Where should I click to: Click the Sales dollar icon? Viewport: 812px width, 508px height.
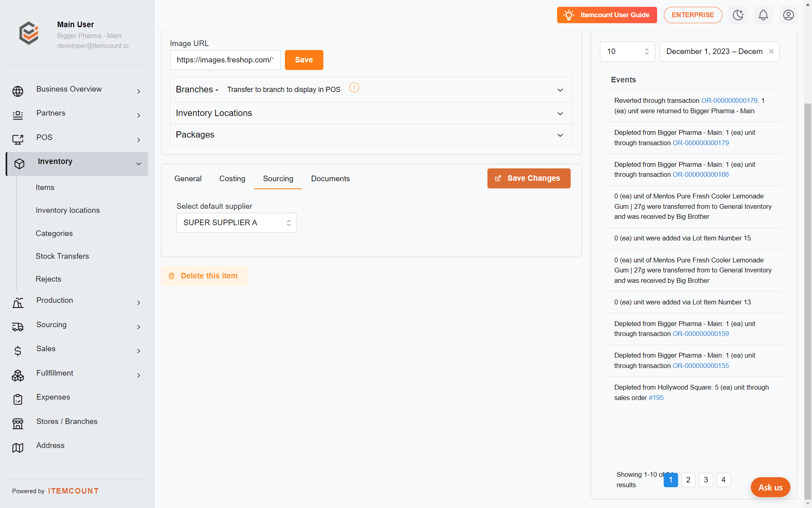coord(18,351)
